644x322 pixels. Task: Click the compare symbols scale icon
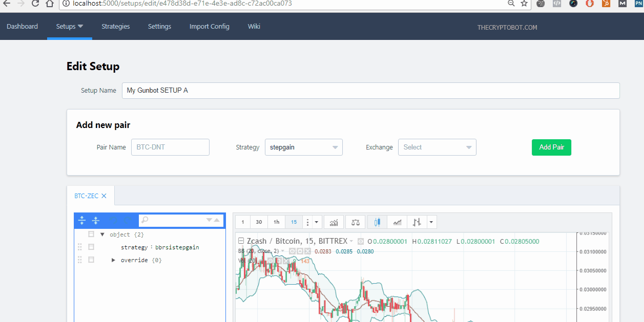point(356,222)
